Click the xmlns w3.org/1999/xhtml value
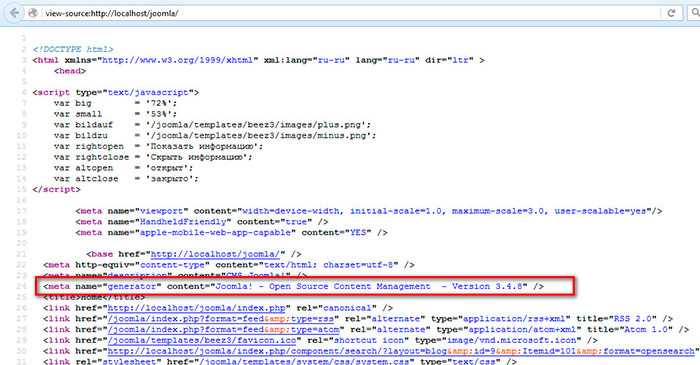This screenshot has width=700, height=365. (177, 60)
